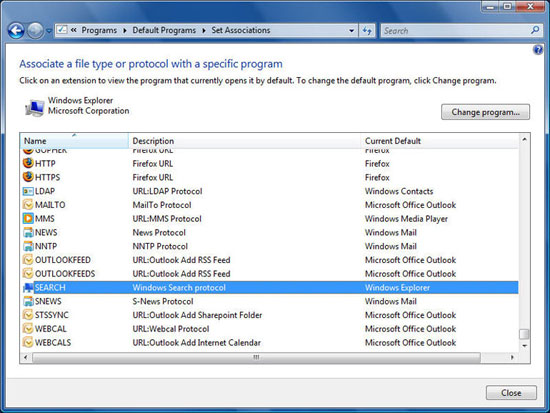Viewport: 550px width, 413px height.
Task: Click the horizontal scrollbar left arrow
Action: (25, 357)
